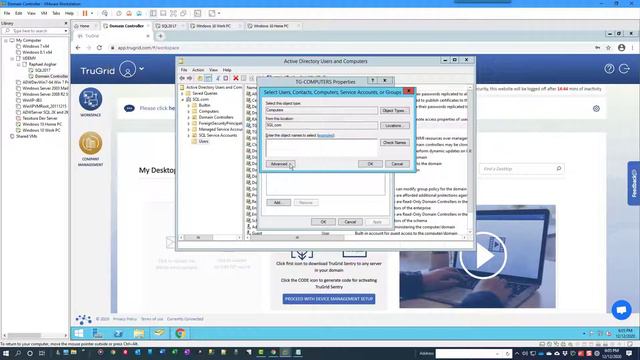Click the TruGrid logout icon
Viewport: 640px width, 360px height.
click(624, 69)
